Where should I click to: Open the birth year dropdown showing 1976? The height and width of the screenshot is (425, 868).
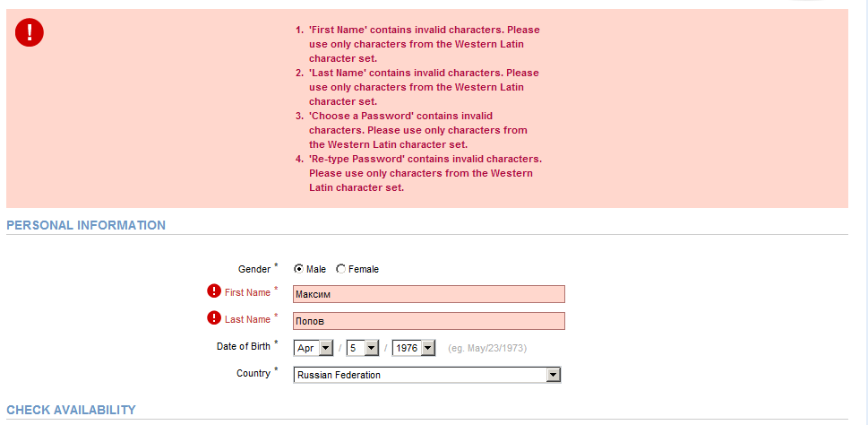[414, 349]
